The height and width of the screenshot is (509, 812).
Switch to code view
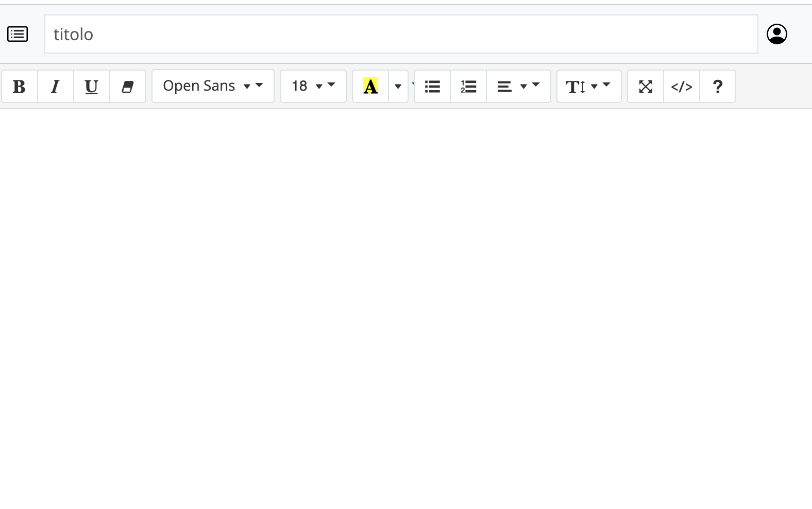coord(682,87)
